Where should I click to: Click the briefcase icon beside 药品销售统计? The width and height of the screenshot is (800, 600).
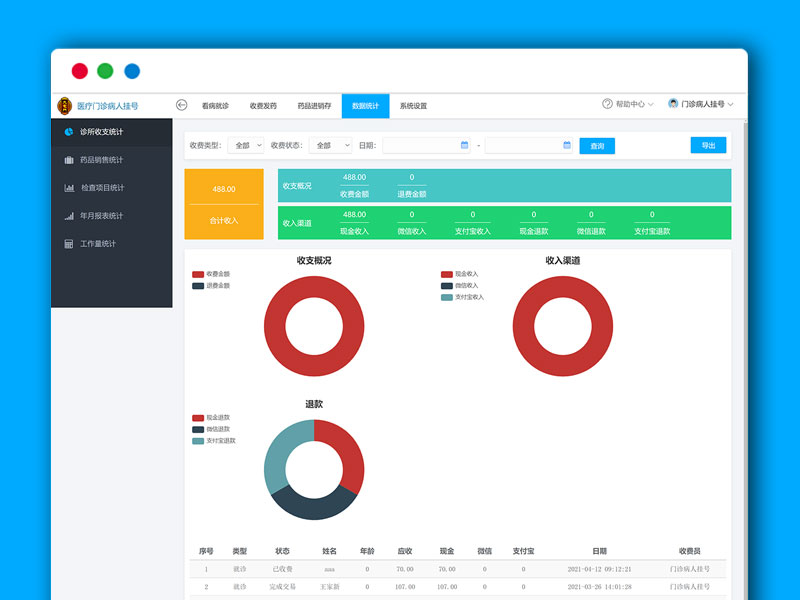pos(69,160)
